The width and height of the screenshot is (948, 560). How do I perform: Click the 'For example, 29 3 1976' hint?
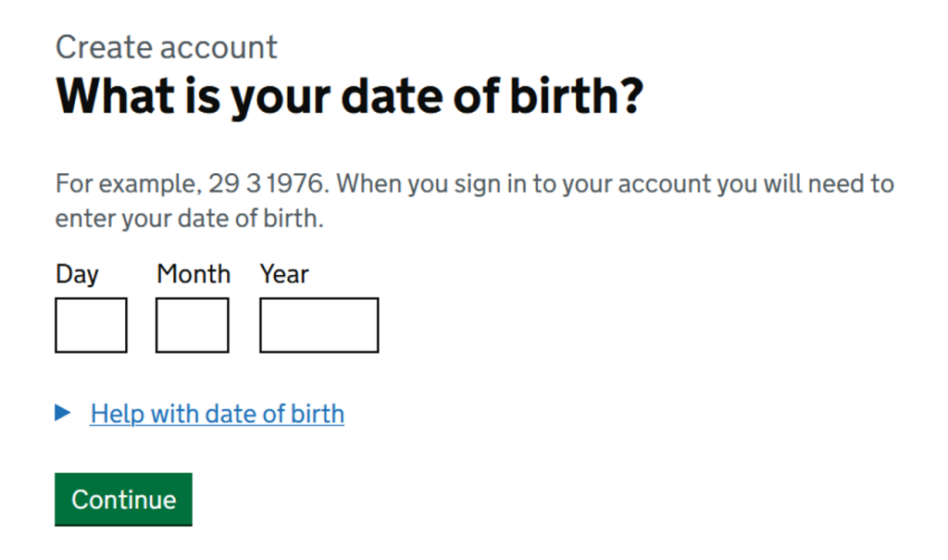pyautogui.click(x=193, y=183)
